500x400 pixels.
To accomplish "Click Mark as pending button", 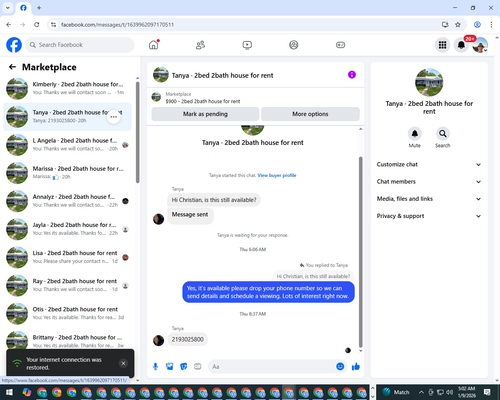I will 205,114.
